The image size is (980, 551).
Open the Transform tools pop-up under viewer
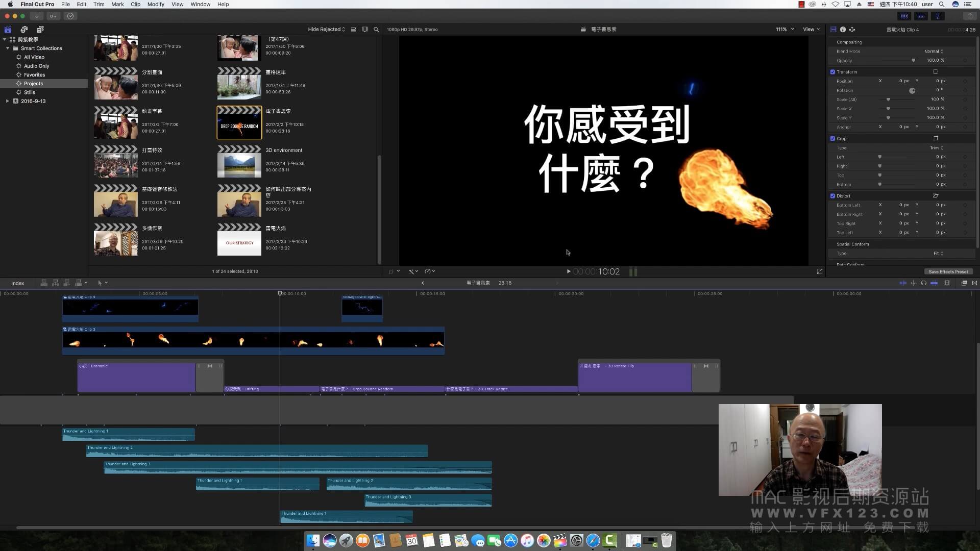coord(394,271)
